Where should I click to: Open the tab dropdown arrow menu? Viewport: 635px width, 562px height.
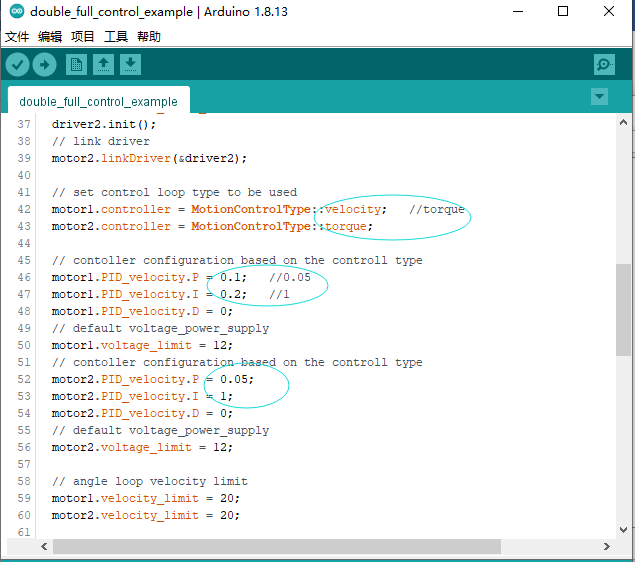click(599, 97)
